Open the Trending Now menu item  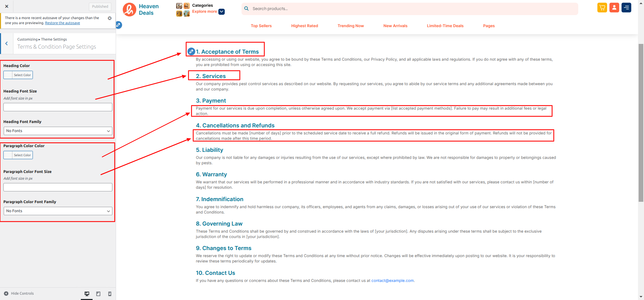[x=351, y=26]
